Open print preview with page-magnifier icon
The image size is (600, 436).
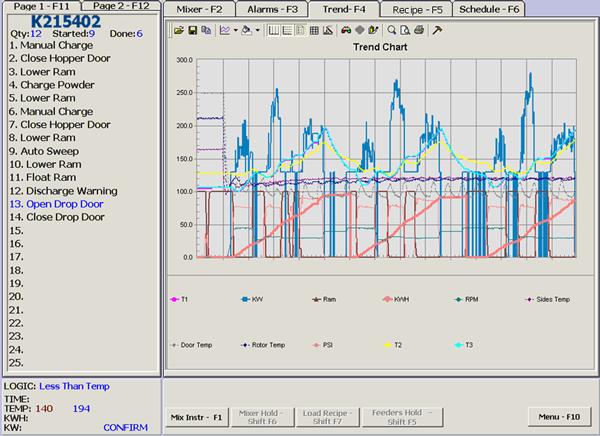[405, 30]
